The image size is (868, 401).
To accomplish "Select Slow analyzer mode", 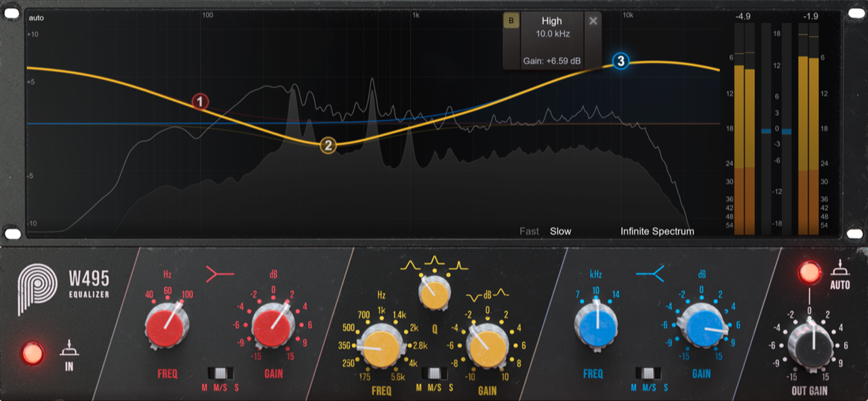I will coord(560,231).
